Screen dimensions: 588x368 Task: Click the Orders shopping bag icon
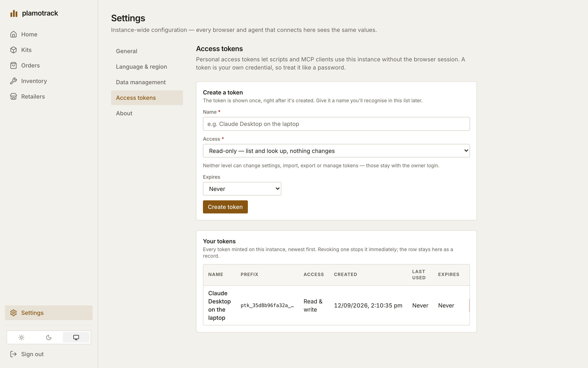point(14,65)
